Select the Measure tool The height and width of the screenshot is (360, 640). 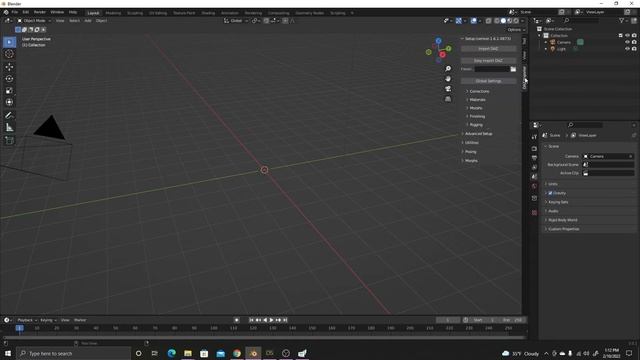click(x=9, y=128)
